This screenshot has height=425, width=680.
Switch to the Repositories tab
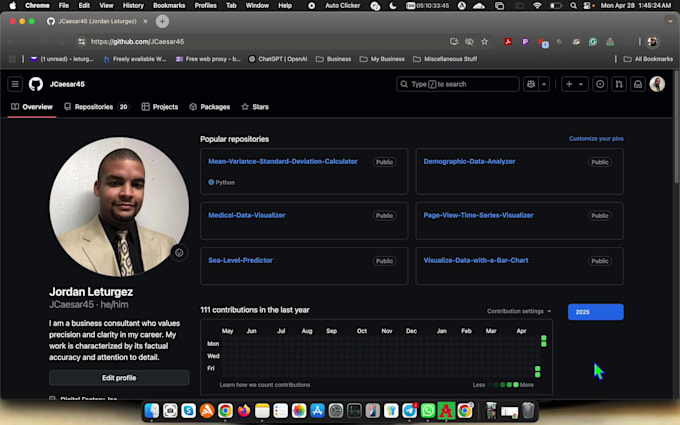tap(96, 107)
